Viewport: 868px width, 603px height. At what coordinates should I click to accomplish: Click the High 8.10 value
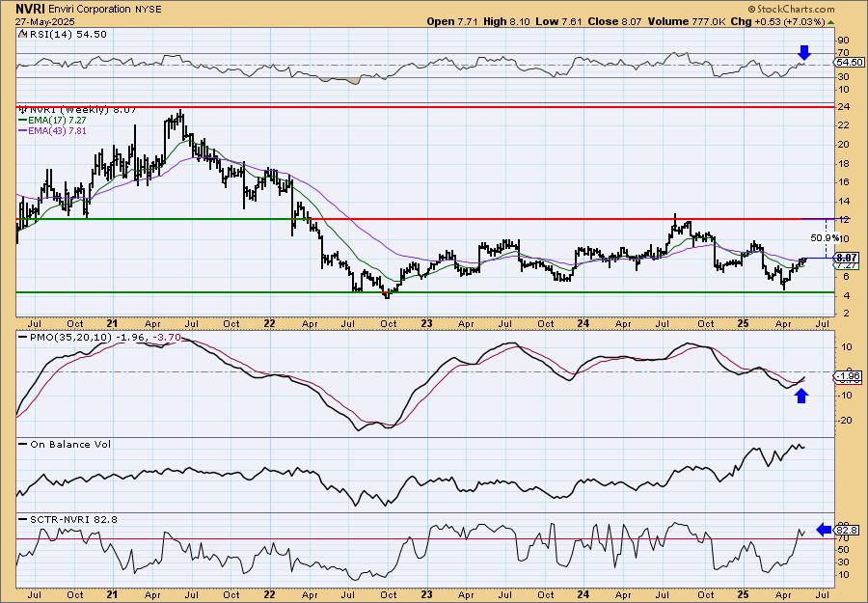pos(506,21)
